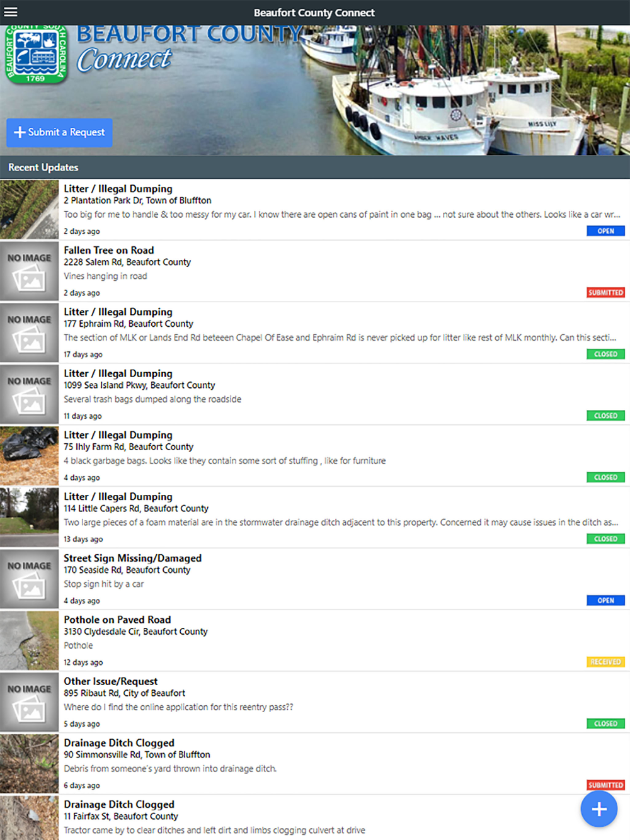Select the '75 Ihly Farm Rd, Beaufort County' address

pyautogui.click(x=129, y=447)
